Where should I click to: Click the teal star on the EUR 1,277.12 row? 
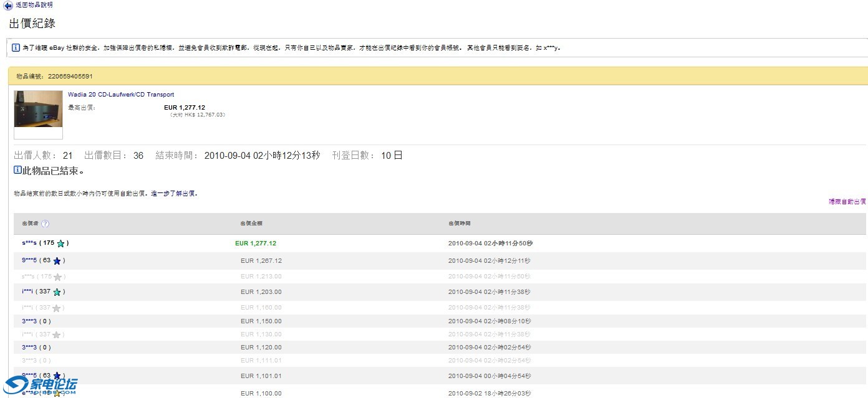[60, 244]
